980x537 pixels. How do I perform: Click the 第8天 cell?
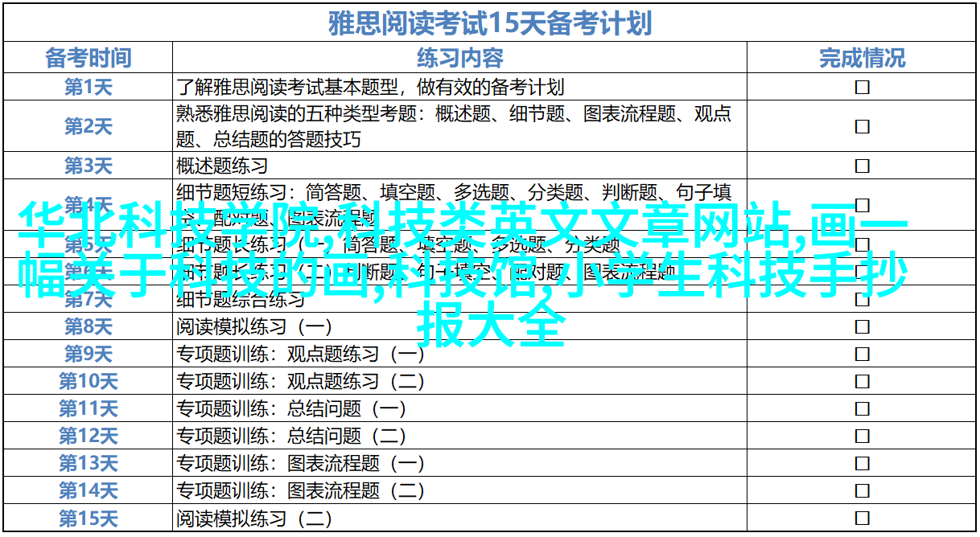88,327
